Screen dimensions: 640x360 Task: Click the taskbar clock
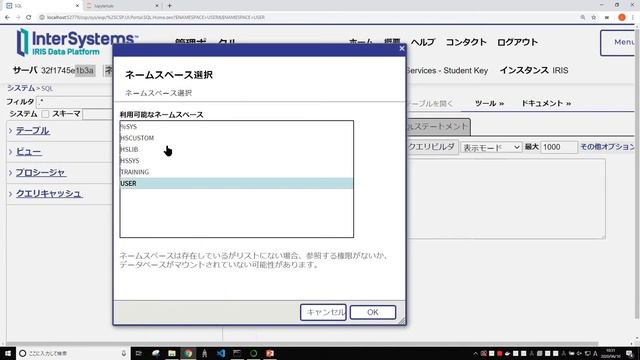pyautogui.click(x=611, y=353)
